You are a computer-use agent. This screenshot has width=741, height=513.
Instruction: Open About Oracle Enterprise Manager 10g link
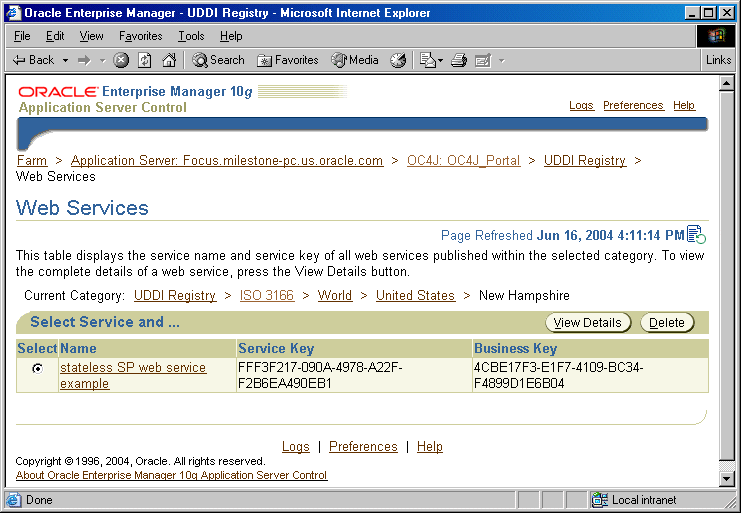[x=171, y=475]
